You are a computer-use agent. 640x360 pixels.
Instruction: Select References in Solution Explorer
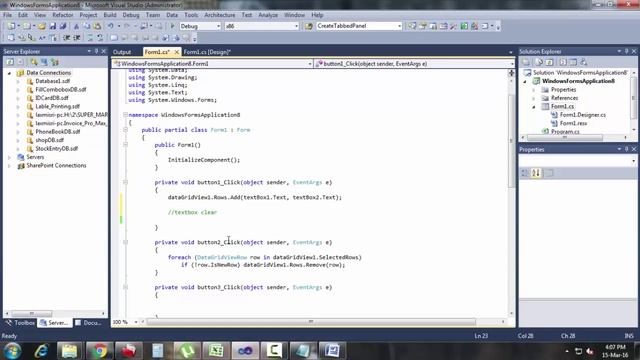click(564, 98)
